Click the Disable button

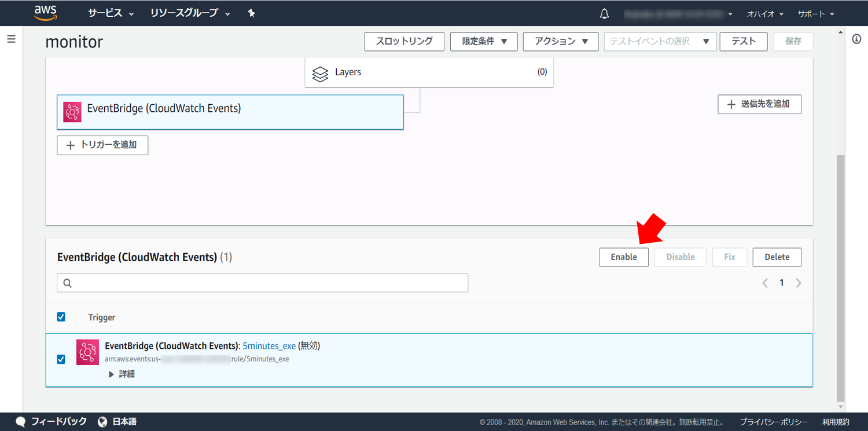681,257
